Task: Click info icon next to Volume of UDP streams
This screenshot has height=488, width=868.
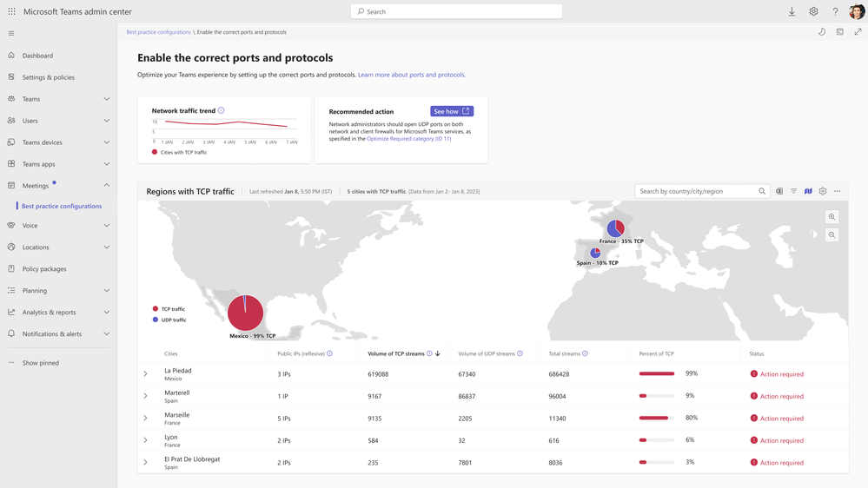Action: 520,353
